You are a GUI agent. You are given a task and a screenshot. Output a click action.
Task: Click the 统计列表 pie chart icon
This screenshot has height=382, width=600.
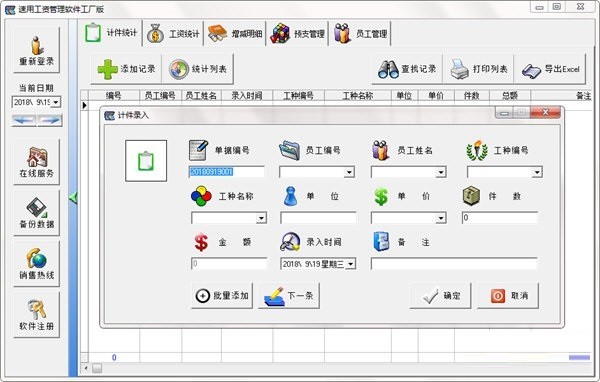179,69
